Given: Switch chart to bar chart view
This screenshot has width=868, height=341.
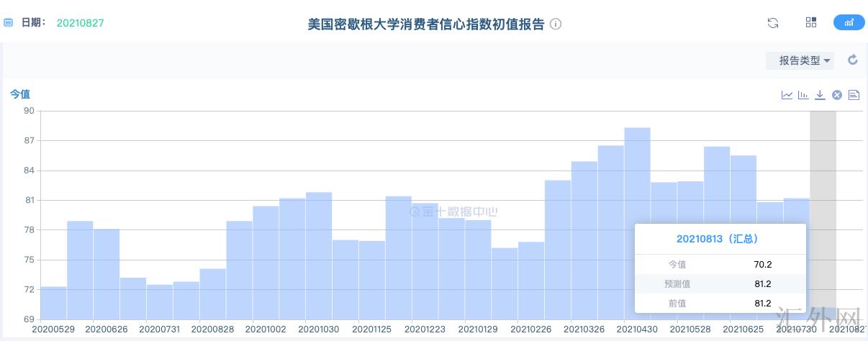Looking at the screenshot, I should (x=803, y=95).
